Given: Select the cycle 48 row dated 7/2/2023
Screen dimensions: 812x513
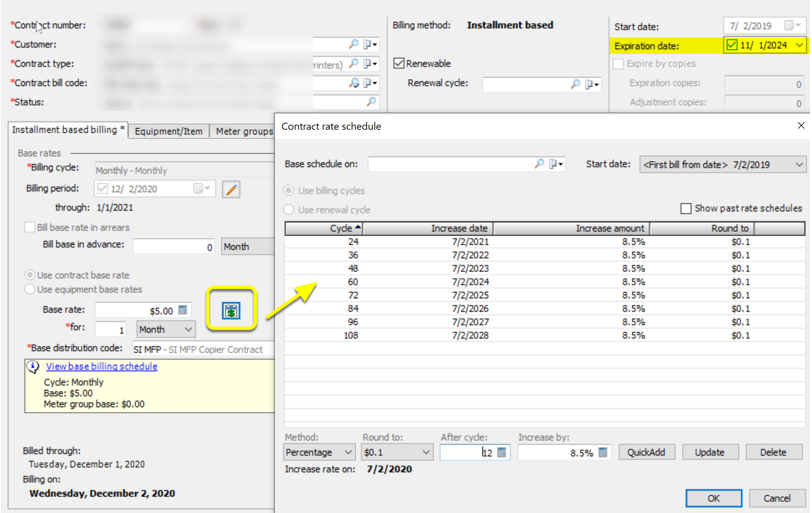Looking at the screenshot, I should tap(544, 269).
